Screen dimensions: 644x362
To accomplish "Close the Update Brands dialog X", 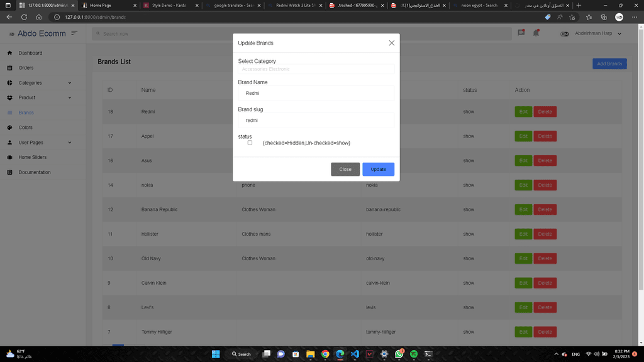I will [391, 43].
